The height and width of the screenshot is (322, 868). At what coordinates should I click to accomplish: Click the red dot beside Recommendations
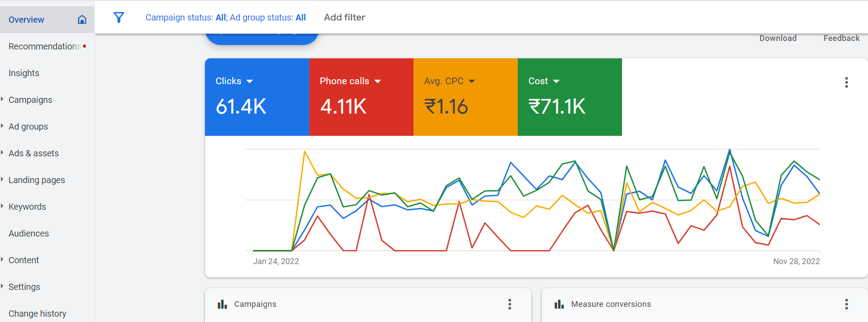point(84,46)
